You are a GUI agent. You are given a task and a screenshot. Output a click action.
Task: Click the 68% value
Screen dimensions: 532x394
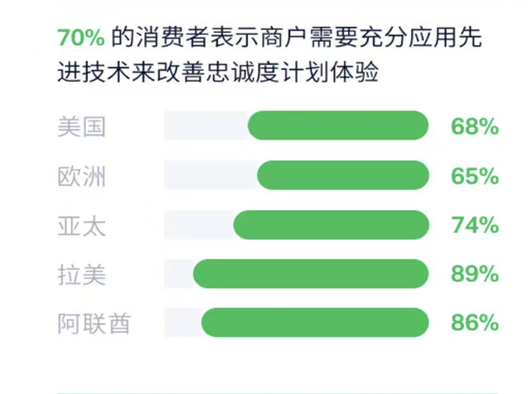pos(474,127)
